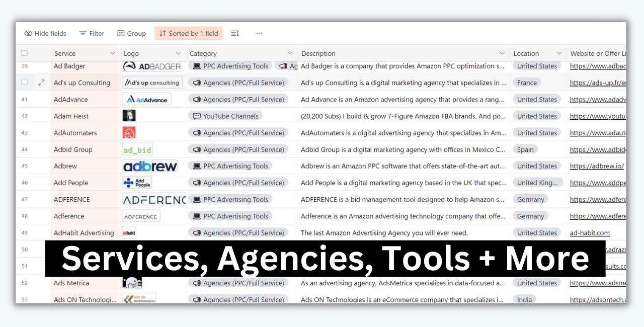This screenshot has width=644, height=327.
Task: Select the AdAdvance service cell
Action: coord(86,99)
